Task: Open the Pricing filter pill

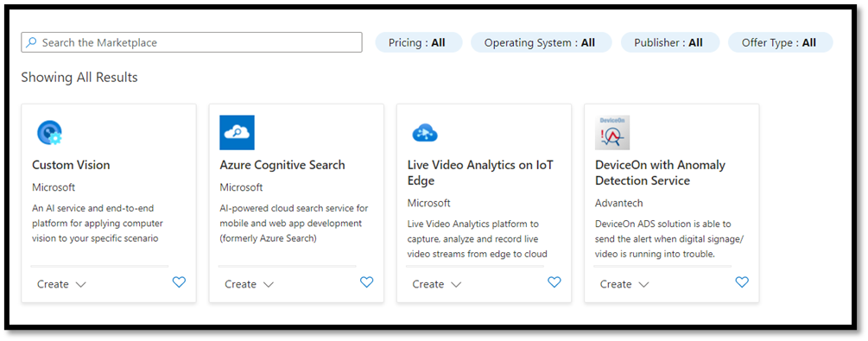Action: 419,42
